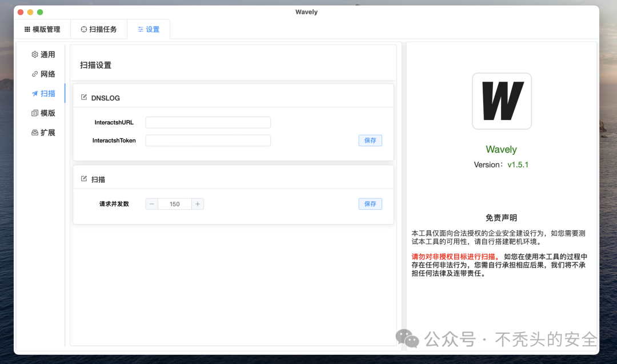Close the Wavely window with the red button

click(21, 12)
